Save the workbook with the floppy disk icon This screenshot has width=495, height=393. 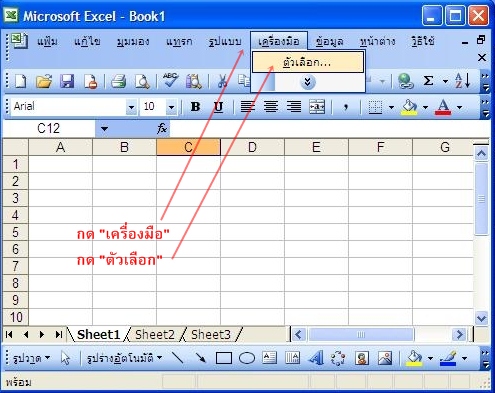pyautogui.click(x=67, y=81)
